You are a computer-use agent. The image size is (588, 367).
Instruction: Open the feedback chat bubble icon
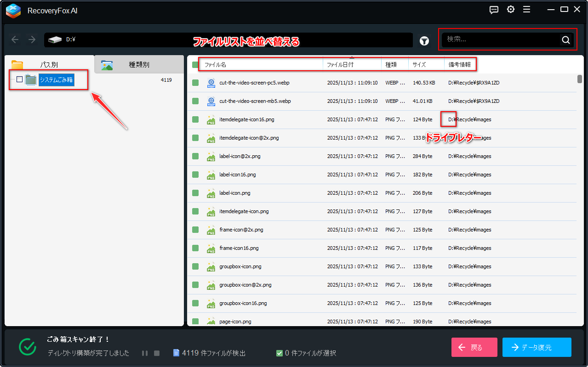[x=494, y=10]
